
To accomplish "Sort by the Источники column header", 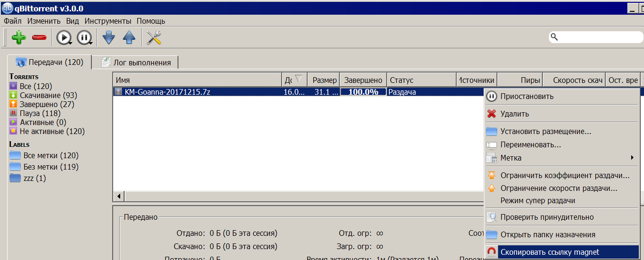I will click(x=476, y=80).
